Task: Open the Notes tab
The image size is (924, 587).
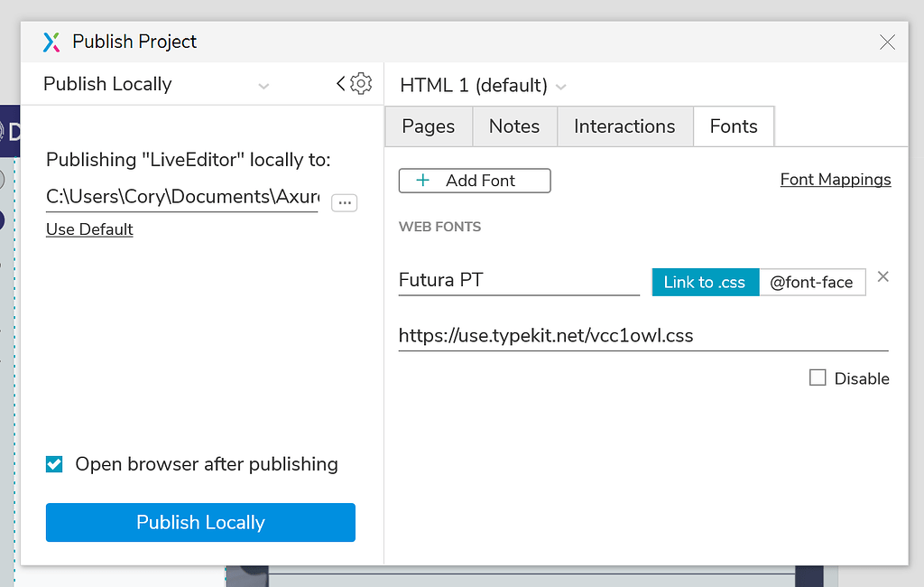Action: (514, 126)
